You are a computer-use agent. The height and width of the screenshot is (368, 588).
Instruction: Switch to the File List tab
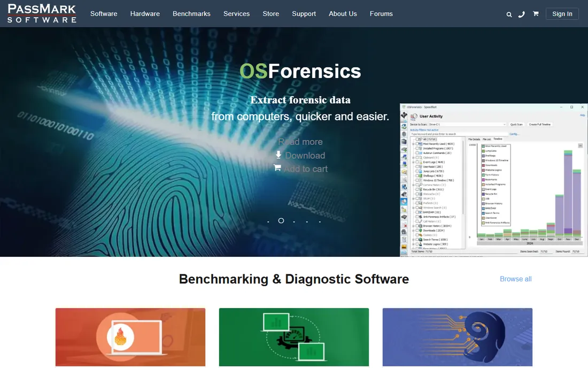[x=487, y=139]
